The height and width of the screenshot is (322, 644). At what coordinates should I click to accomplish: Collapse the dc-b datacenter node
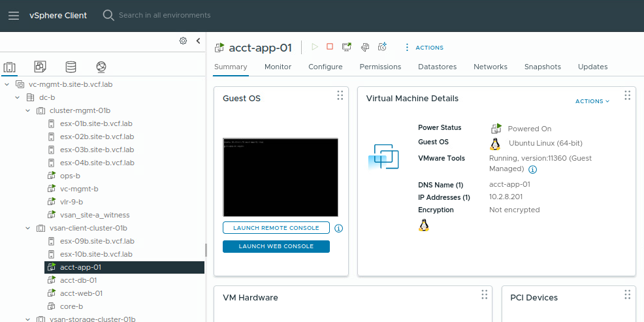(x=18, y=97)
